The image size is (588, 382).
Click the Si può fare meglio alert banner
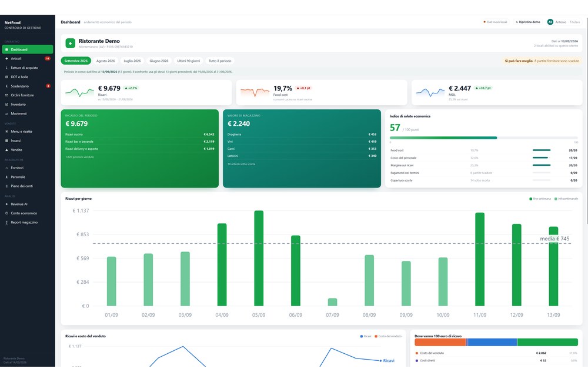542,61
